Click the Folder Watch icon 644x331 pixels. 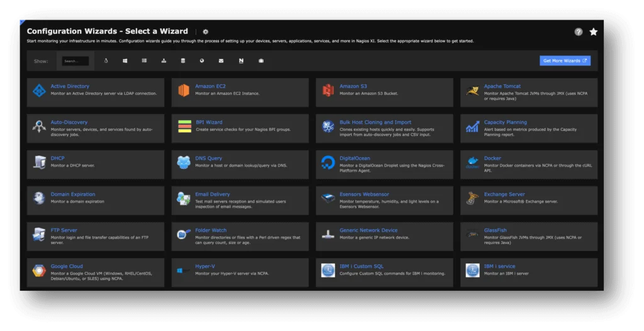184,234
